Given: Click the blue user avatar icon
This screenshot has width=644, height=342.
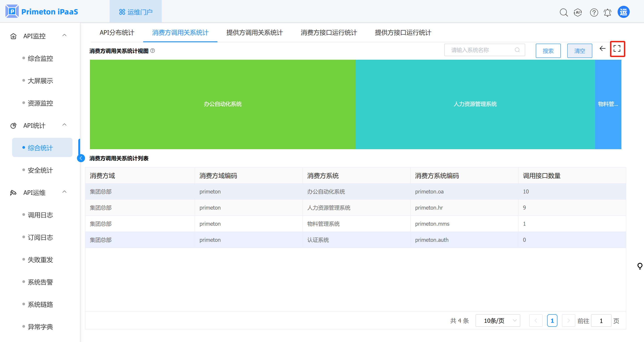Looking at the screenshot, I should click(623, 12).
